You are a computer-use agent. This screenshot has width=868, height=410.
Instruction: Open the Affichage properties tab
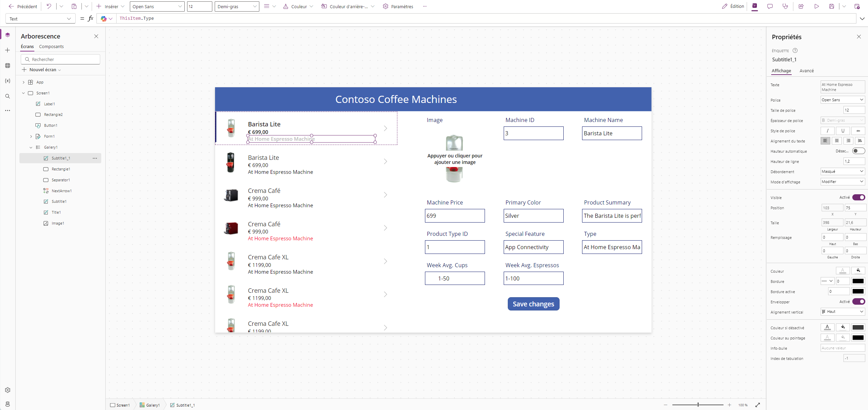[x=781, y=71]
